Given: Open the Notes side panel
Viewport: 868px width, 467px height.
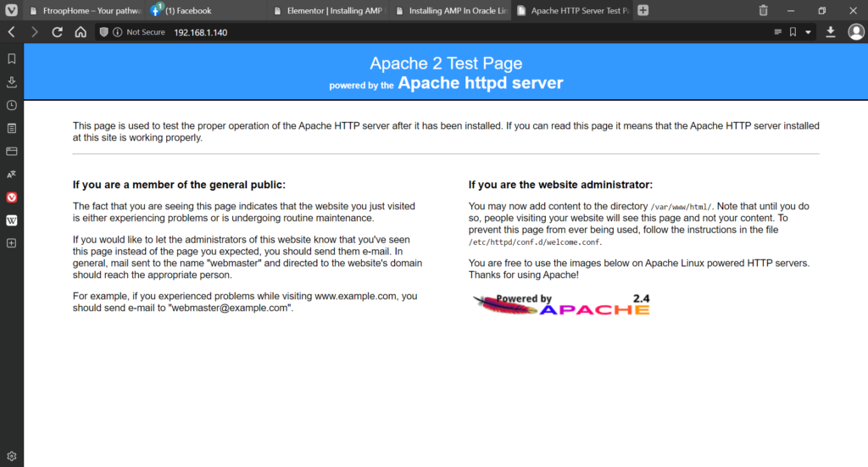Looking at the screenshot, I should coord(12,128).
